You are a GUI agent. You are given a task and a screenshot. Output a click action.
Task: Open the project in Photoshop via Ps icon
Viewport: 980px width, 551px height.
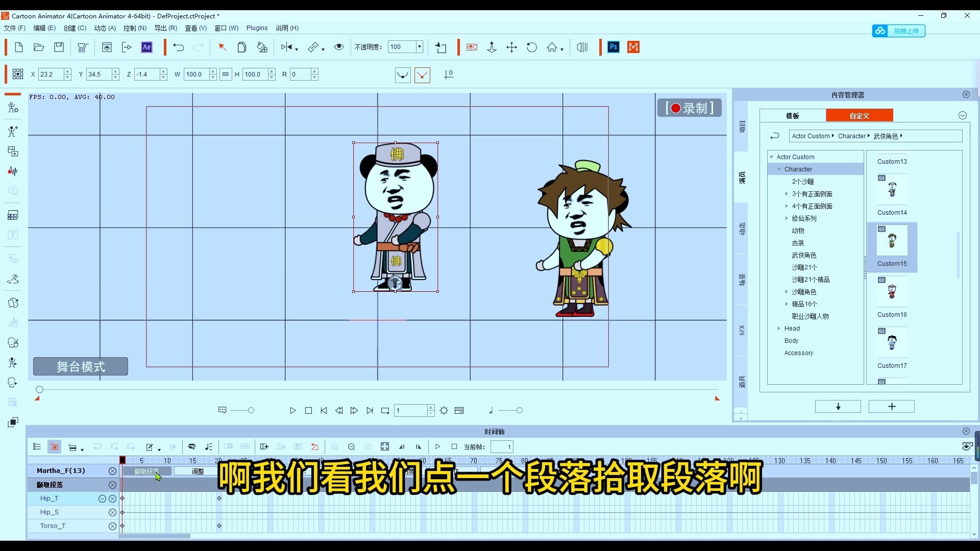[x=613, y=47]
